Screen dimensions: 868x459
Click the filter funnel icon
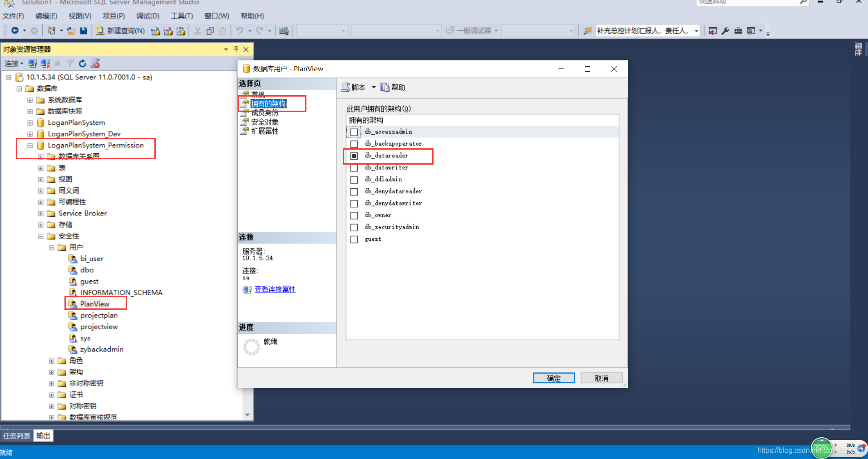tap(70, 63)
